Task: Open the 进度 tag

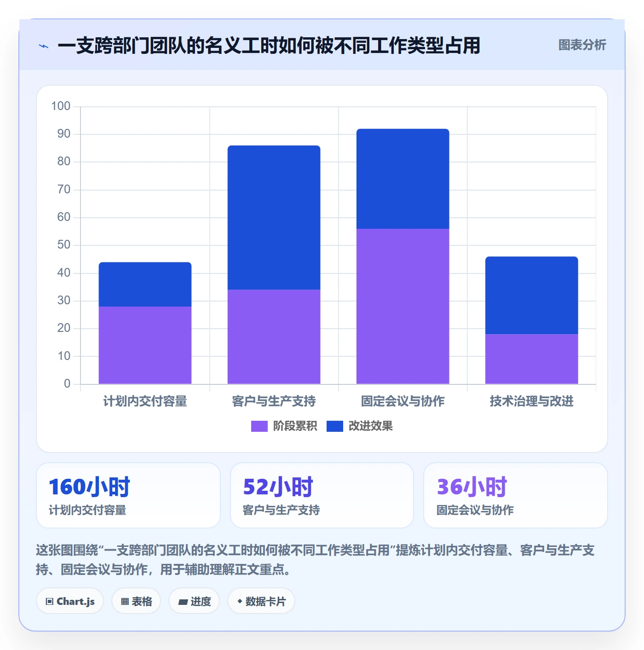Action: point(194,601)
